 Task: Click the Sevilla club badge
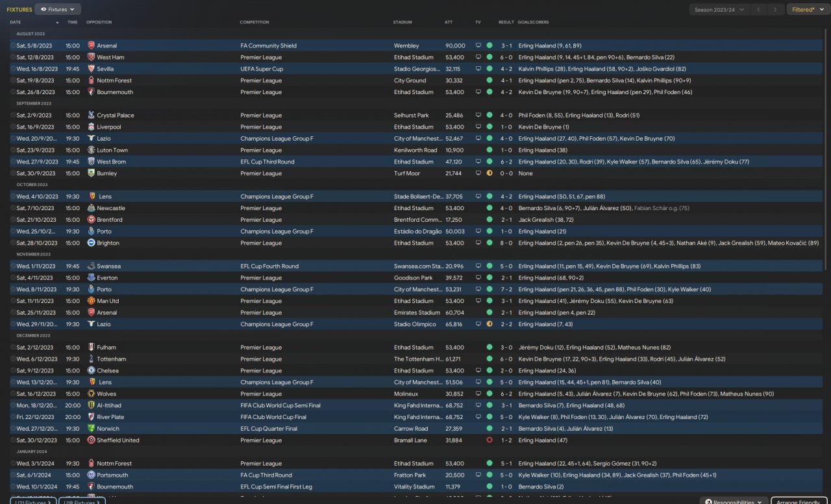click(x=91, y=69)
